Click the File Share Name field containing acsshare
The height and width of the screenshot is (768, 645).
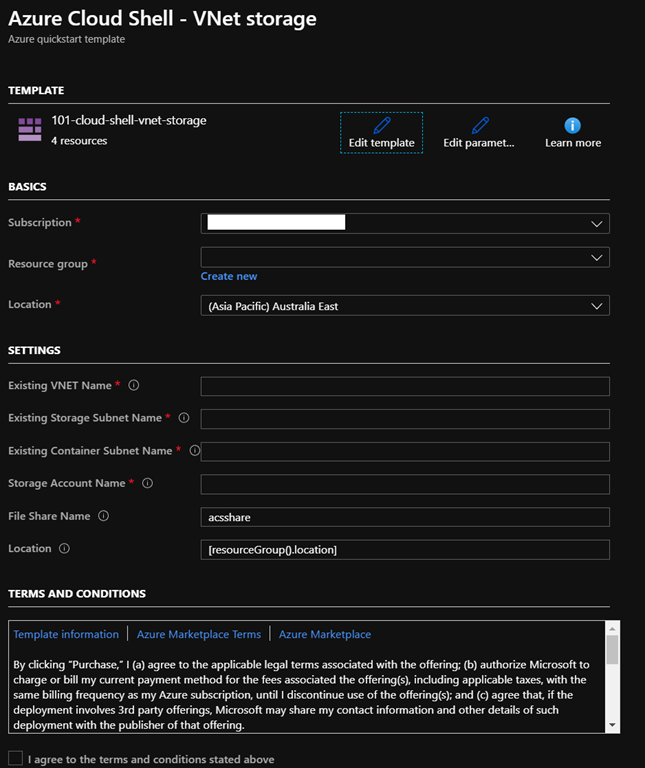pyautogui.click(x=404, y=517)
